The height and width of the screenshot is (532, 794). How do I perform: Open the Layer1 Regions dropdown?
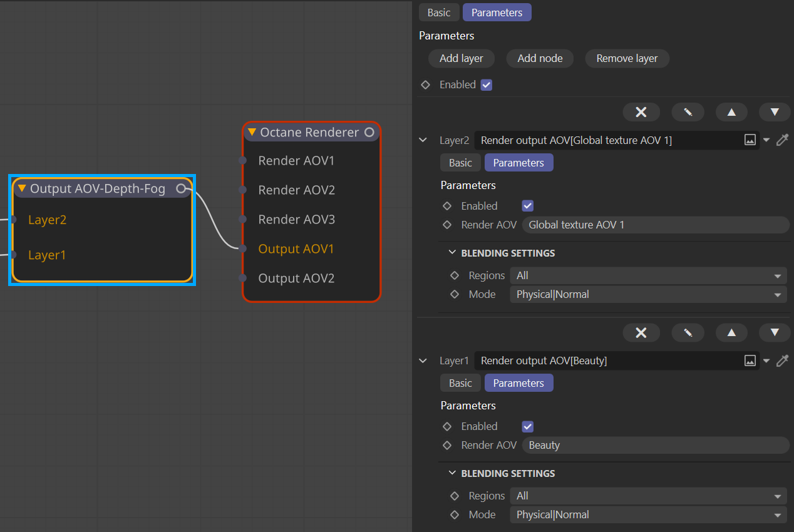(x=647, y=496)
